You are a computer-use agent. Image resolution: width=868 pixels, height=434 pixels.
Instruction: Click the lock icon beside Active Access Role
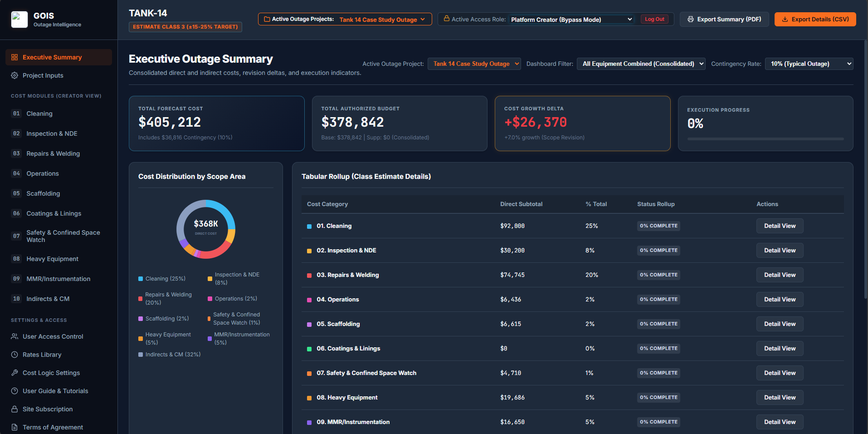(447, 19)
